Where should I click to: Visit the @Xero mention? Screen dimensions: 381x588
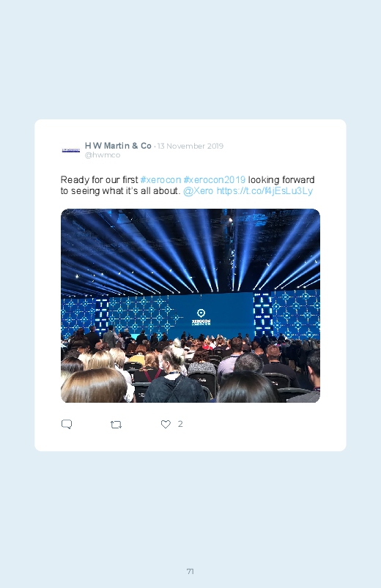tap(199, 191)
